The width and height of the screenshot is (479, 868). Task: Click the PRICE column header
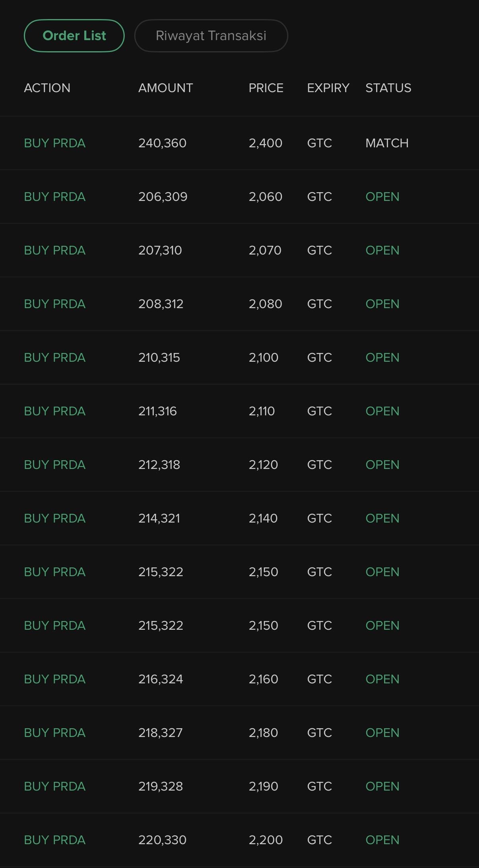coord(266,88)
